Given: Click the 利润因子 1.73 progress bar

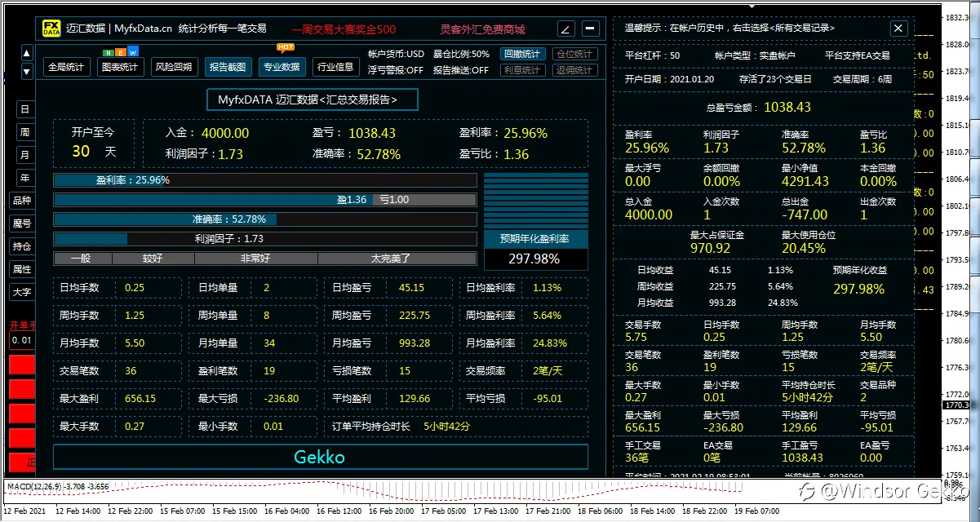Looking at the screenshot, I should [265, 239].
